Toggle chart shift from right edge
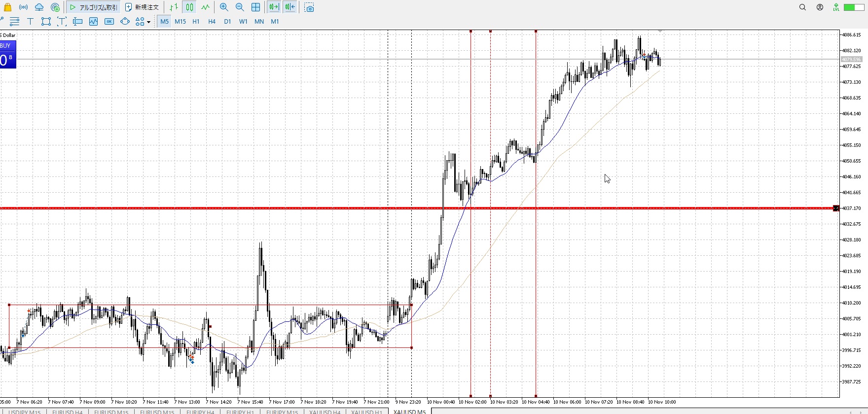The height and width of the screenshot is (414, 868). 290,7
